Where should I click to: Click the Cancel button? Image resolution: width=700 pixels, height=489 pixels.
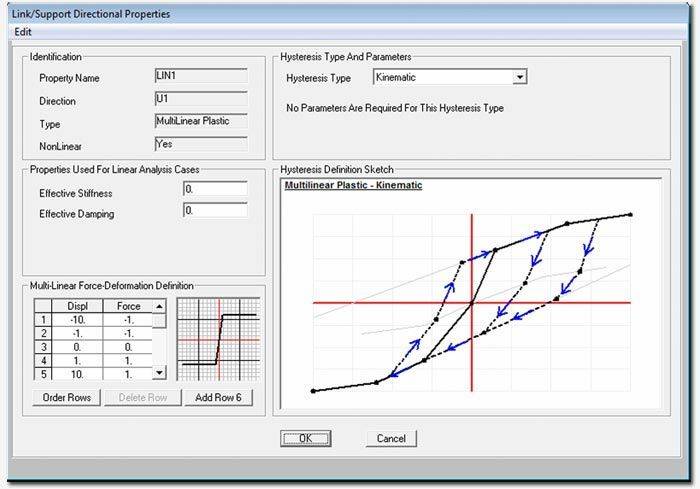point(391,439)
